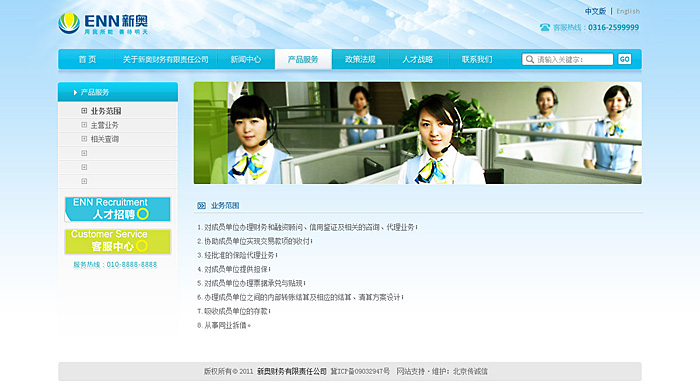The image size is (700, 387).
Task: Expand the first empty sidebar row's plus icon
Action: (x=84, y=153)
